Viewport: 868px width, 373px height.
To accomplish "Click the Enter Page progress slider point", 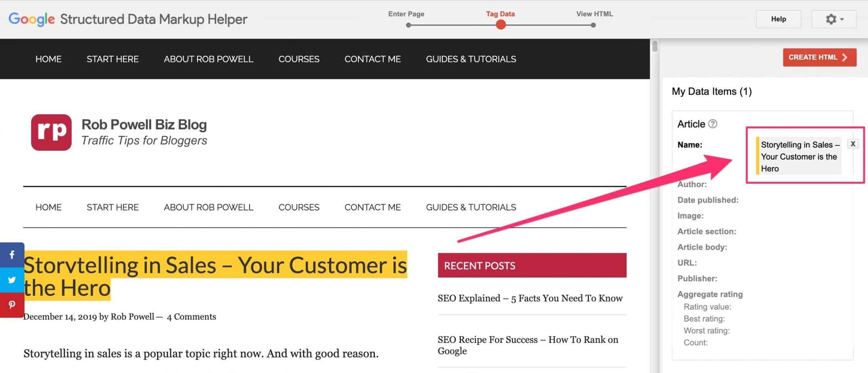I will 408,25.
